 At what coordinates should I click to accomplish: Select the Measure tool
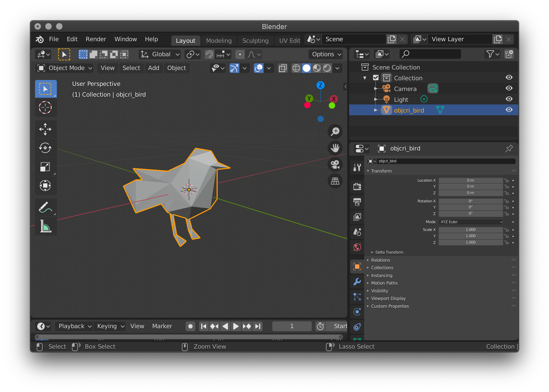pyautogui.click(x=46, y=226)
